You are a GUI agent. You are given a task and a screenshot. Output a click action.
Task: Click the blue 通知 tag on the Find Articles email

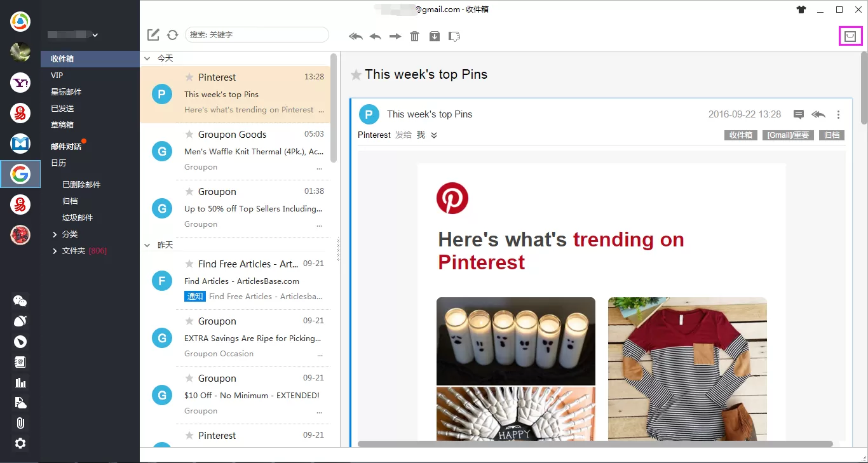tap(194, 296)
